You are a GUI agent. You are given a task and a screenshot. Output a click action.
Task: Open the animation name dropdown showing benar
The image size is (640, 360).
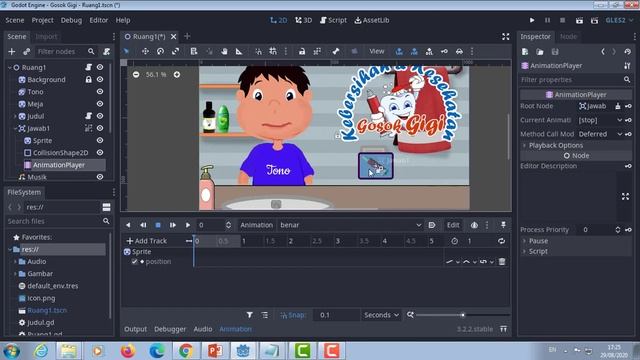click(x=350, y=225)
